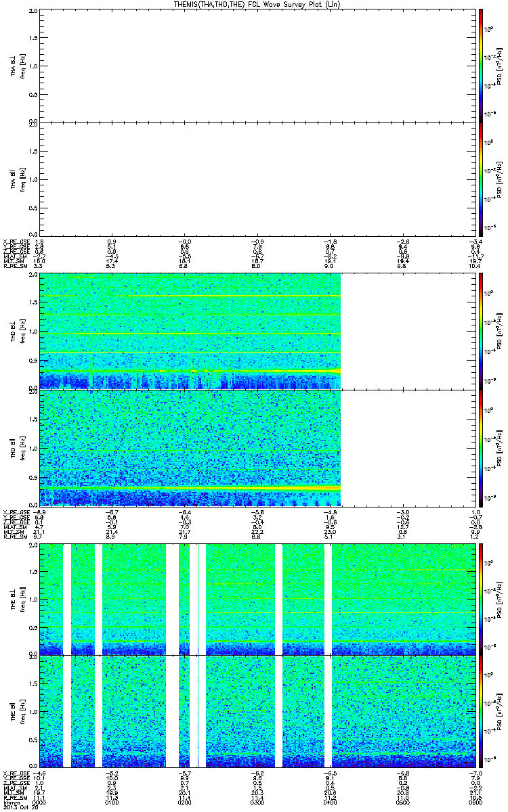Click the THE Bll panel PSD color bar
This screenshot has height=812, width=508.
click(x=480, y=711)
